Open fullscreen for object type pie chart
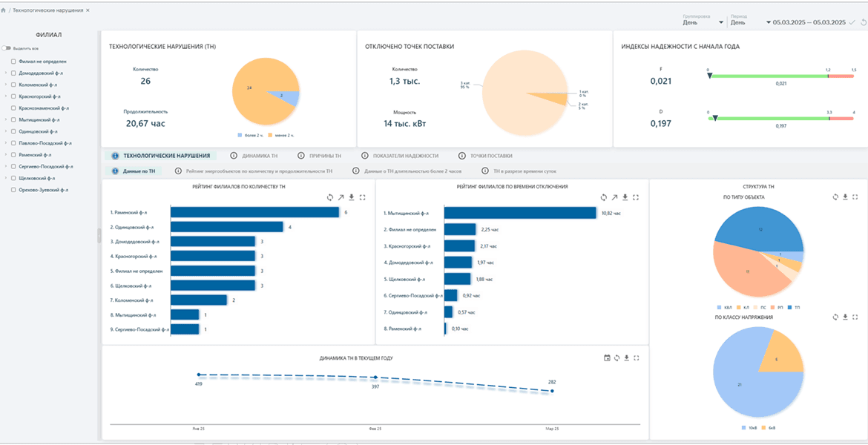The image size is (868, 445). [x=856, y=197]
